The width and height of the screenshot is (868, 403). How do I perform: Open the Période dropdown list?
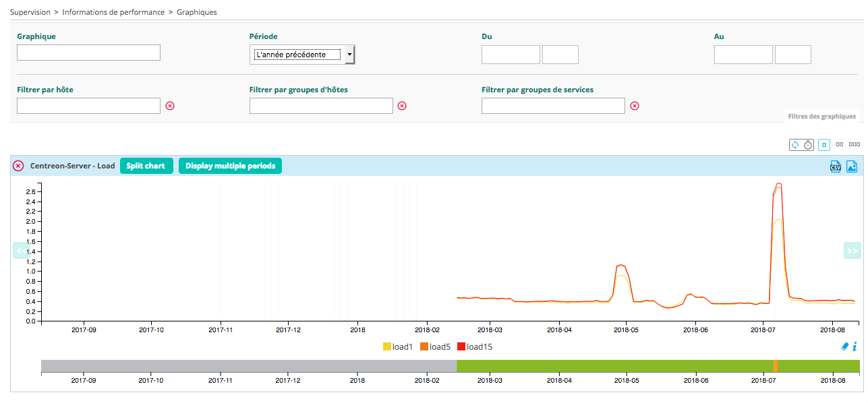(x=302, y=55)
